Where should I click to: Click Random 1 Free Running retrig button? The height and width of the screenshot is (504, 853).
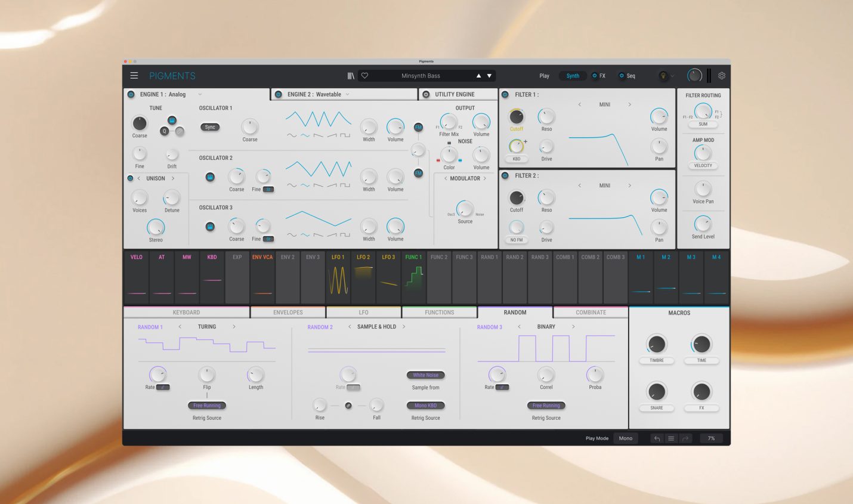coord(207,406)
